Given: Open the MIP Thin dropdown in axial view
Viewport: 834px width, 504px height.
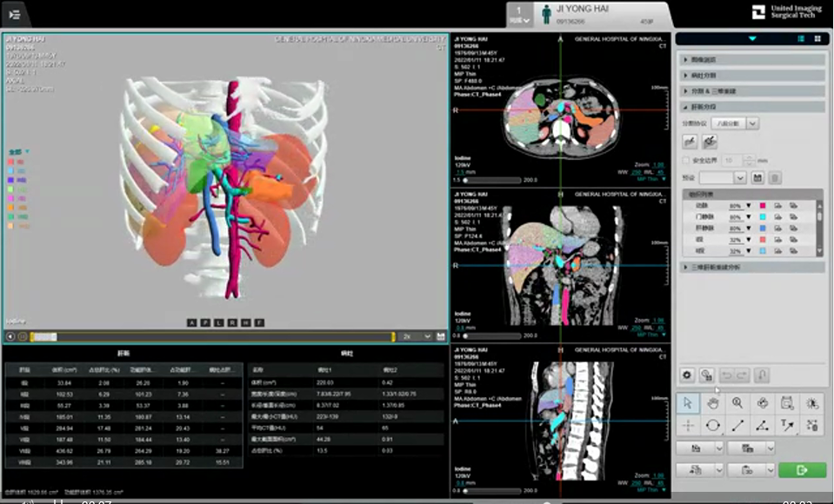Looking at the screenshot, I should coord(651,179).
